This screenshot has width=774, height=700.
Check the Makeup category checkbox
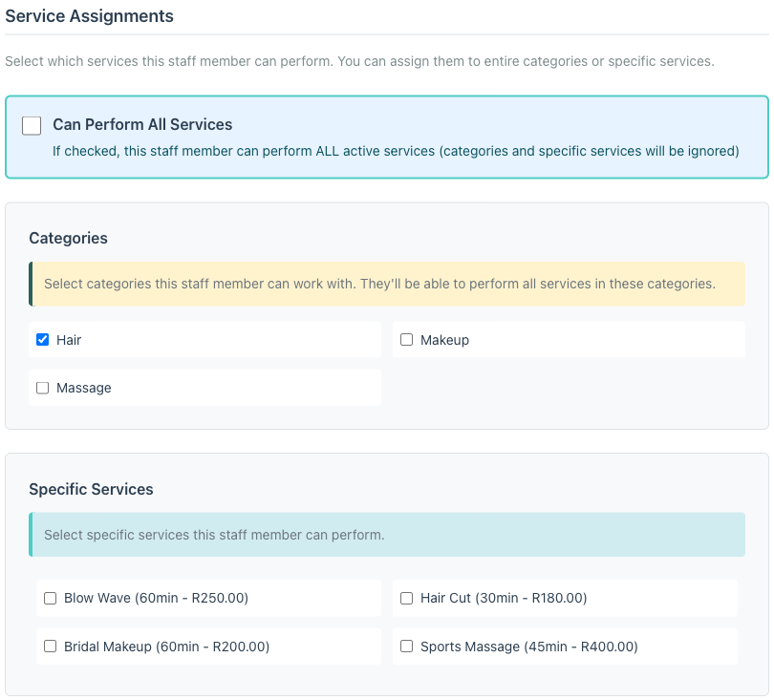click(x=406, y=339)
